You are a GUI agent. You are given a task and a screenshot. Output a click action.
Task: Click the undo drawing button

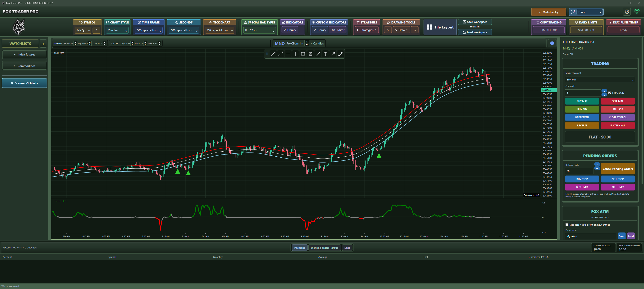click(x=415, y=30)
